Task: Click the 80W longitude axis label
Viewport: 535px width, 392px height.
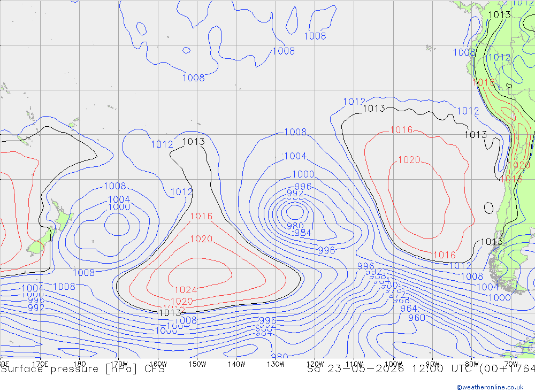Action: pyautogui.click(x=472, y=364)
